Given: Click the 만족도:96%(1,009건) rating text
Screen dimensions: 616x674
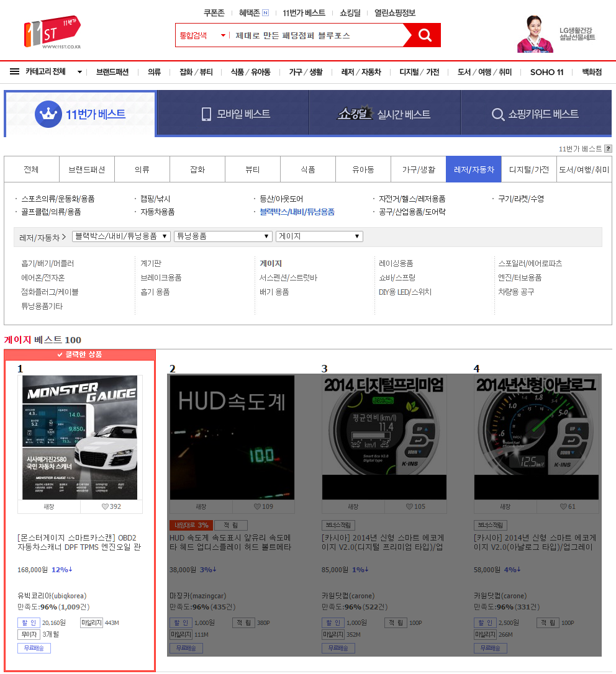Looking at the screenshot, I should click(53, 607).
